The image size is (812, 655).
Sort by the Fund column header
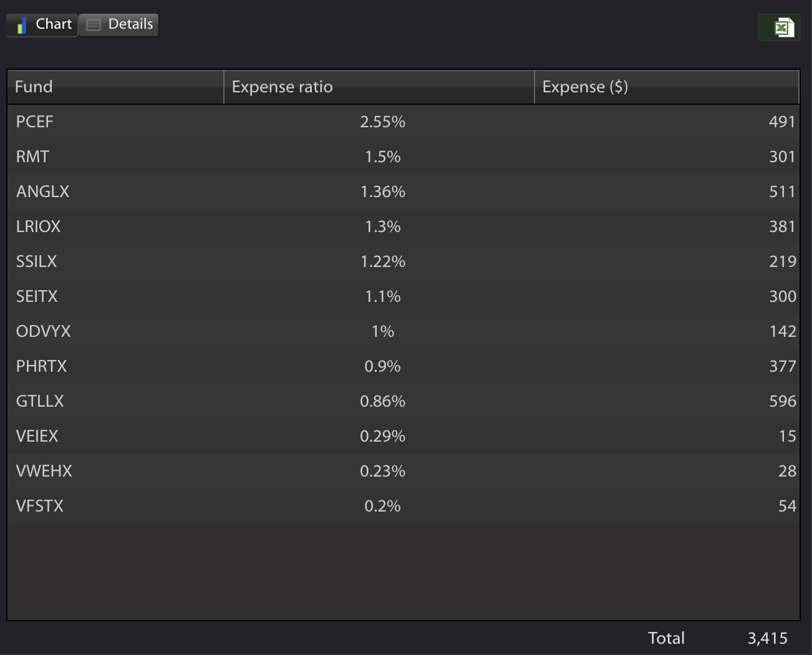point(115,87)
